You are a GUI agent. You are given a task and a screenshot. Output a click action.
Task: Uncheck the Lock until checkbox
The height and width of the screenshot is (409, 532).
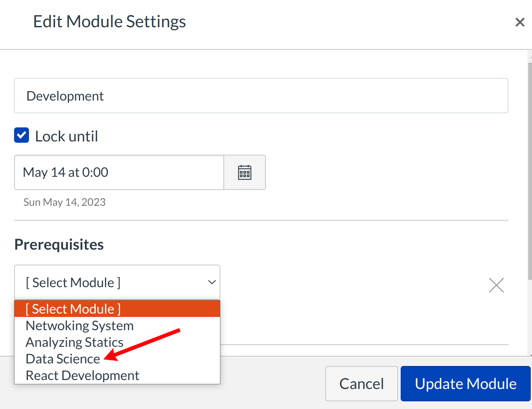(22, 135)
